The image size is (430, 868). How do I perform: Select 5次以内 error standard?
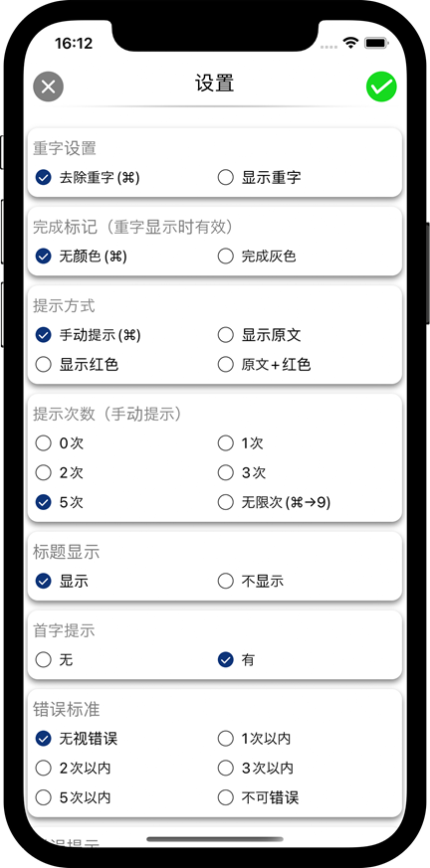tap(73, 797)
